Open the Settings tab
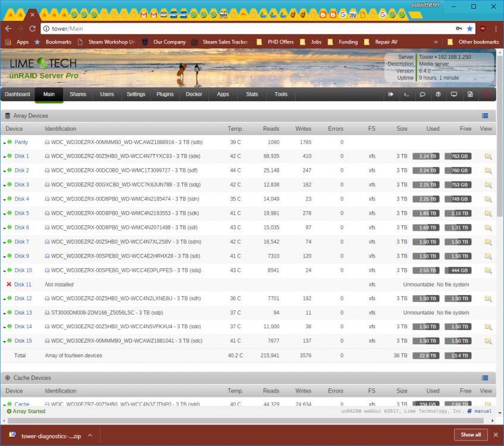504x446 pixels. (136, 95)
